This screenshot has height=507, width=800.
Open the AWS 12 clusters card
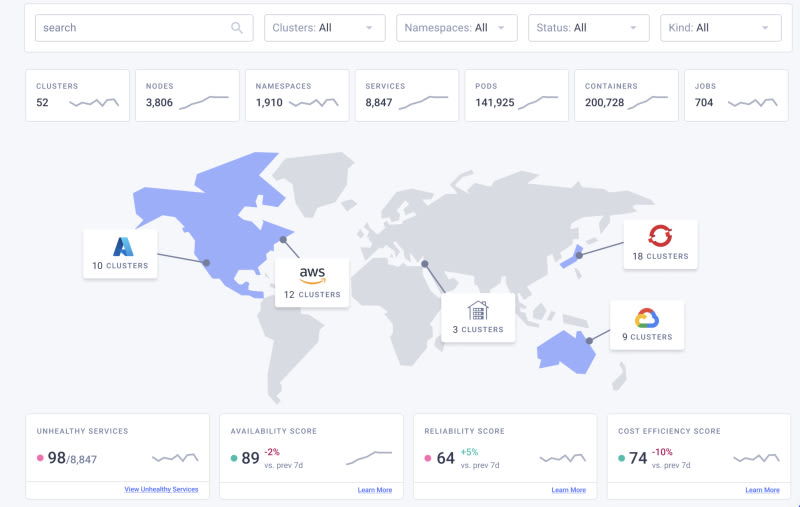click(x=312, y=283)
